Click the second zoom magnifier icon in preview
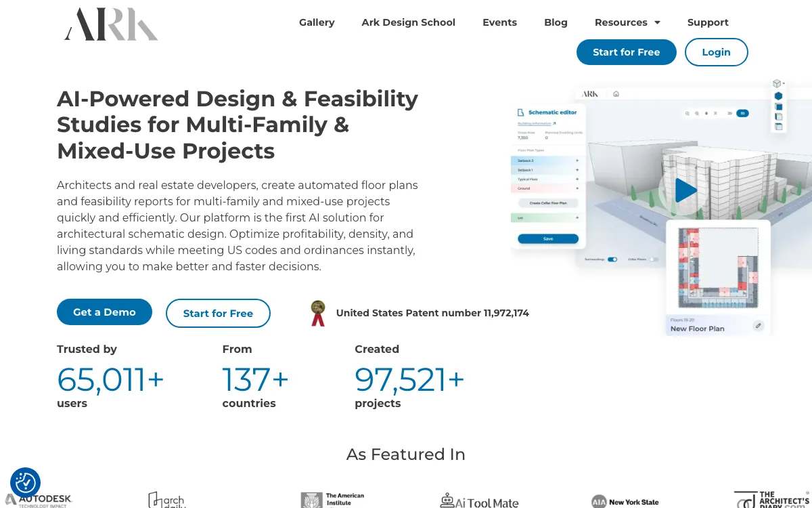Viewport: 812px width, 508px height. pyautogui.click(x=697, y=113)
